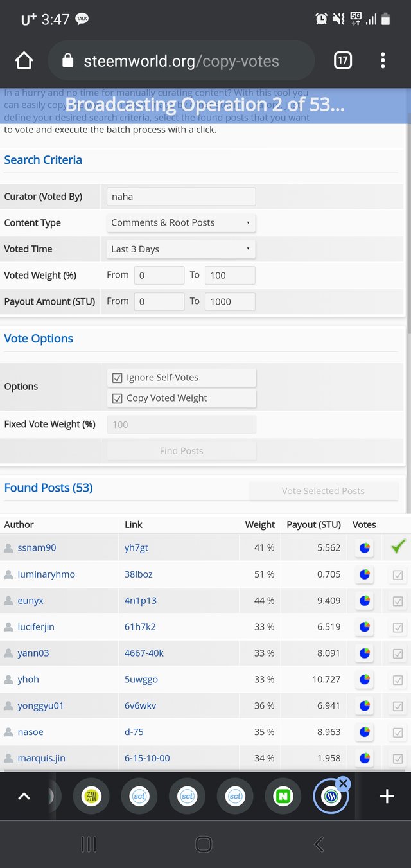This screenshot has height=868, width=411.
Task: Tap avatar icon beside eunyx
Action: [8, 601]
